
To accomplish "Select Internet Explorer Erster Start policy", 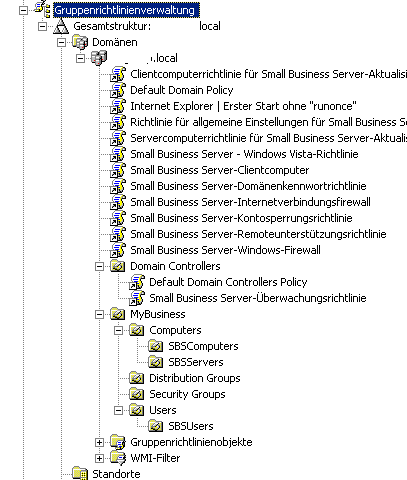I will (243, 106).
